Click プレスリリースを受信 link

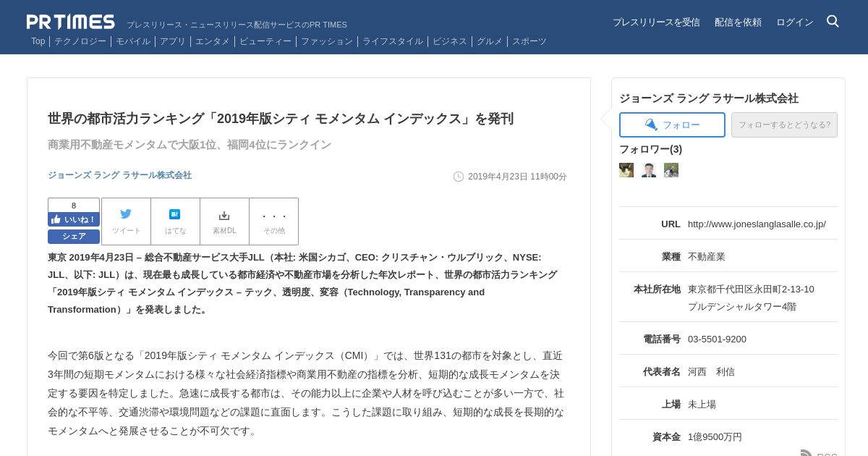pos(656,22)
